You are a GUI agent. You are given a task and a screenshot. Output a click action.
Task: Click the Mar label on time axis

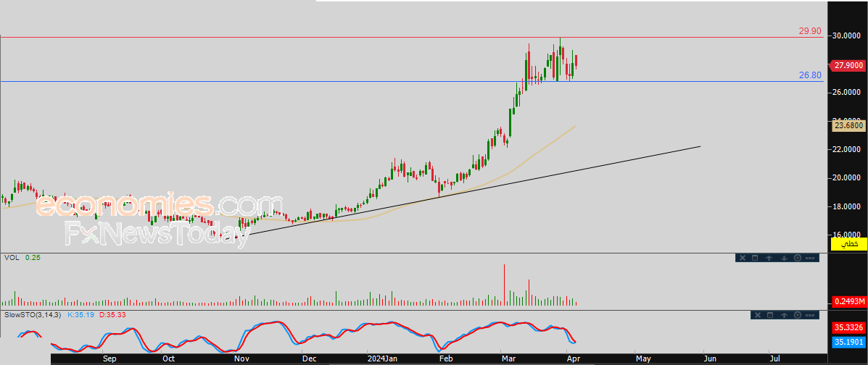tap(508, 358)
